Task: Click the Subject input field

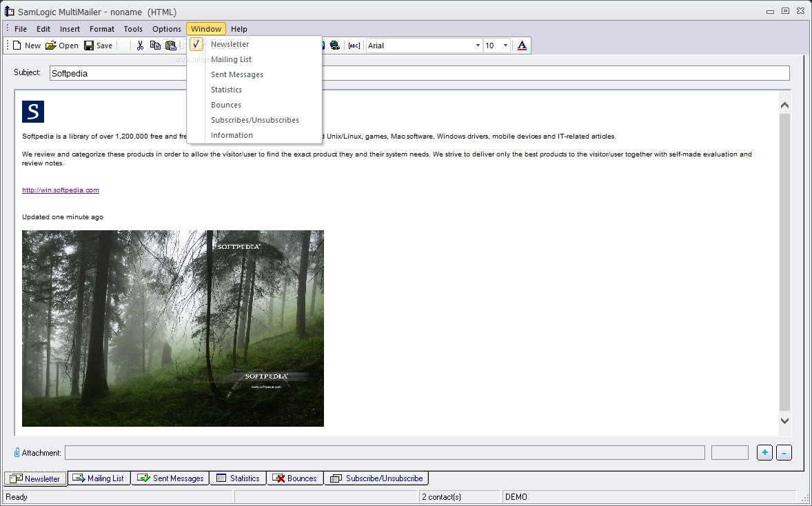Action: (420, 73)
